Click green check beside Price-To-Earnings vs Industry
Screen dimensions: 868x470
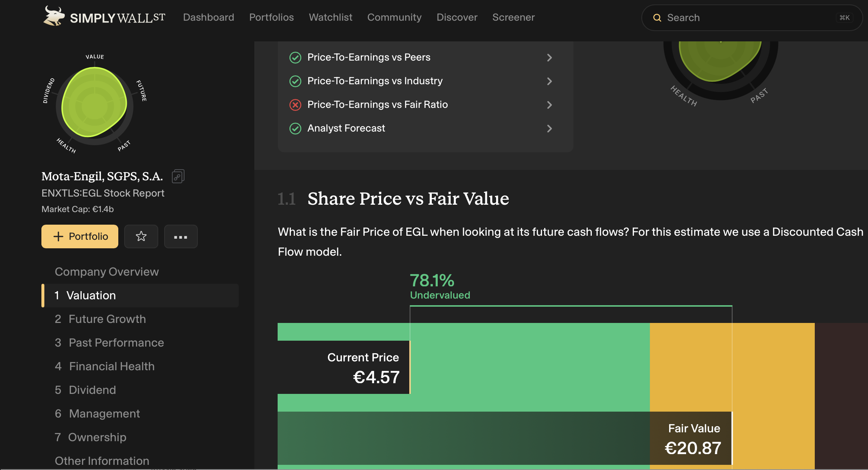click(x=295, y=81)
